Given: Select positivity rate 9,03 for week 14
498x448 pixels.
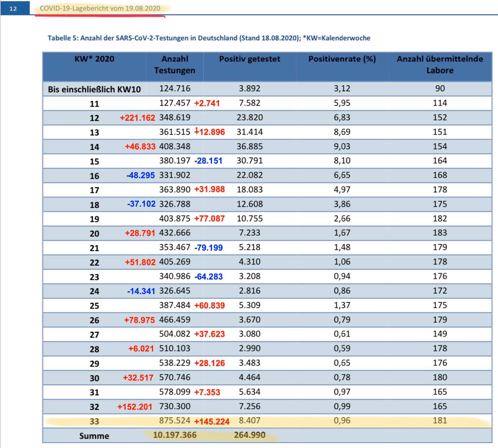Looking at the screenshot, I should (x=342, y=146).
